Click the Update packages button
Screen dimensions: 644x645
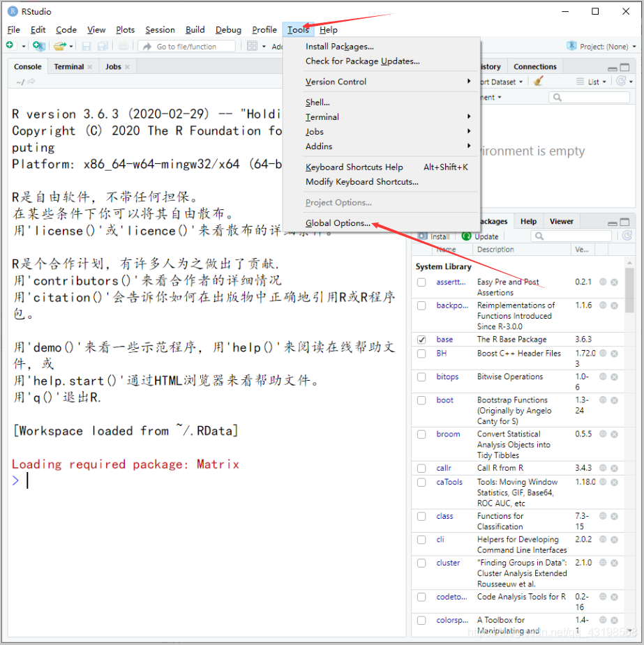point(480,236)
